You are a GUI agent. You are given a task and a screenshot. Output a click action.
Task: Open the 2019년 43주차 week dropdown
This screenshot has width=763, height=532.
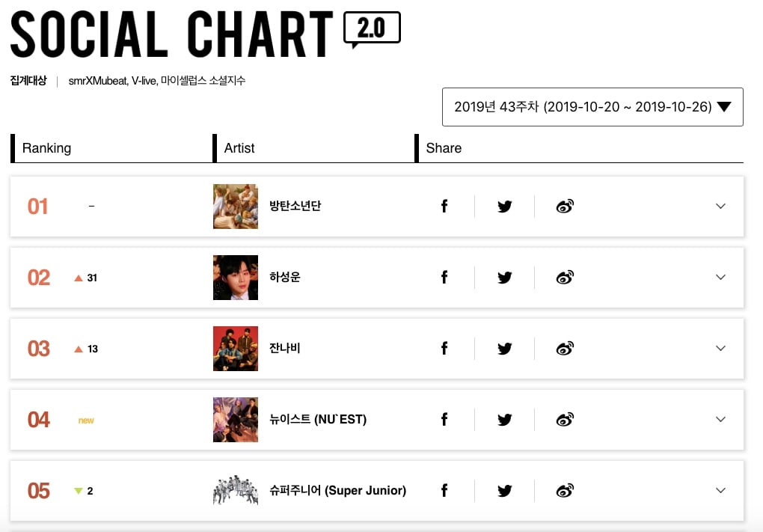(x=592, y=107)
